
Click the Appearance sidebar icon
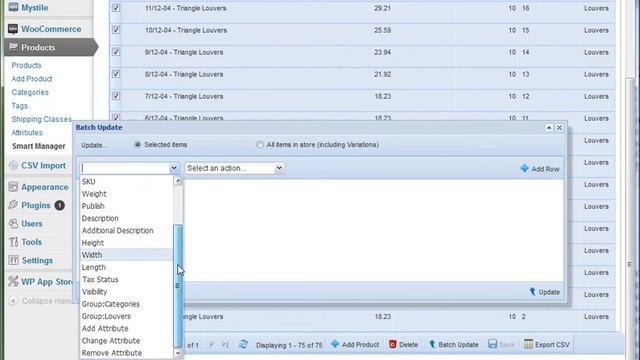coord(13,187)
